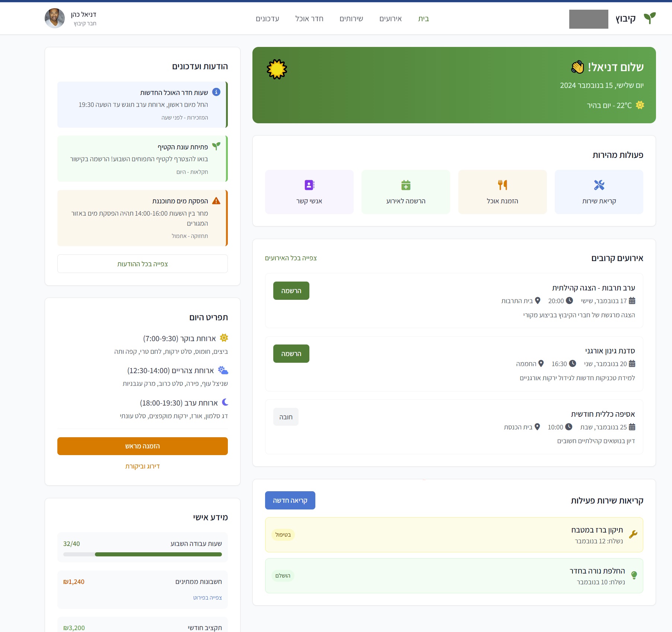Click the clock icon next to 10:00

tap(569, 427)
